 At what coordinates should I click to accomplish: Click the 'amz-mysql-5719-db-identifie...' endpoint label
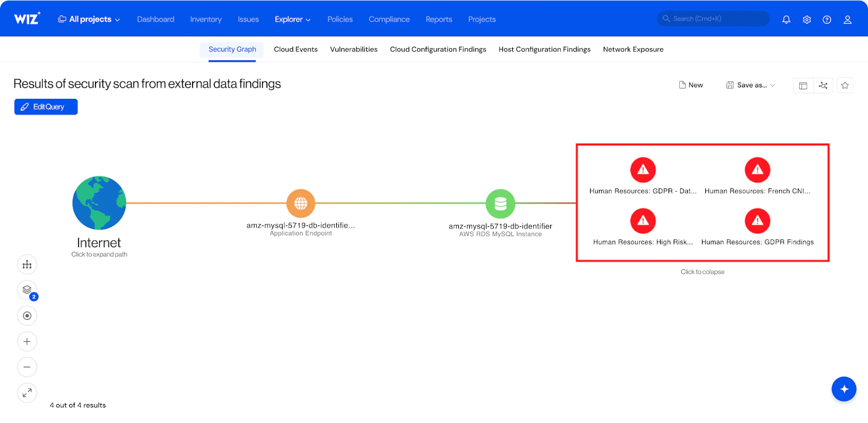click(x=301, y=225)
